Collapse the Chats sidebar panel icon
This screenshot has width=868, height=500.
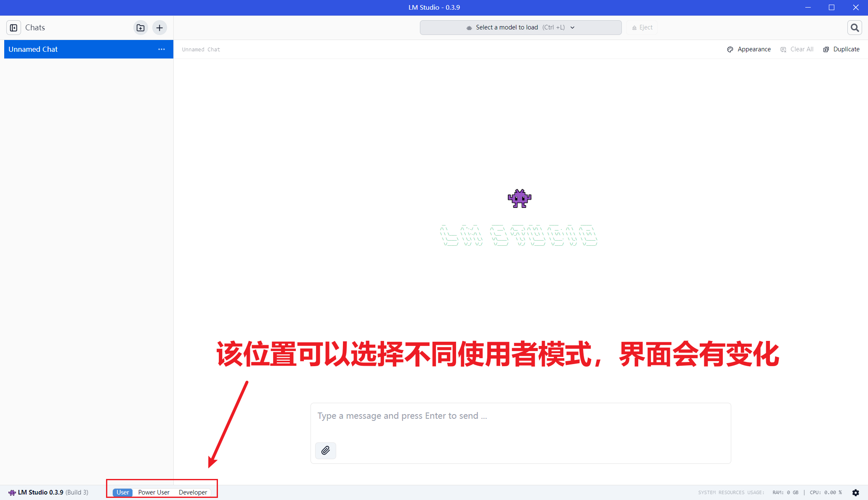(13, 28)
